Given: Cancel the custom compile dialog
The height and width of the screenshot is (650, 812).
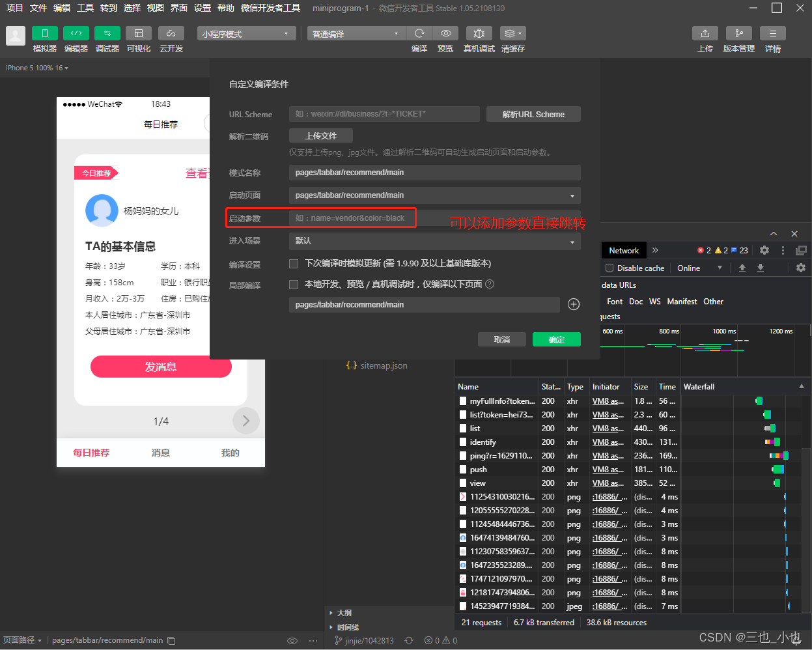Looking at the screenshot, I should (501, 339).
